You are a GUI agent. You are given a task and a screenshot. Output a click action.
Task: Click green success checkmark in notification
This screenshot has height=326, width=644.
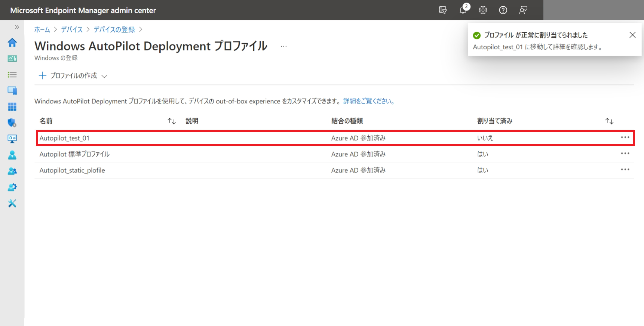[477, 35]
